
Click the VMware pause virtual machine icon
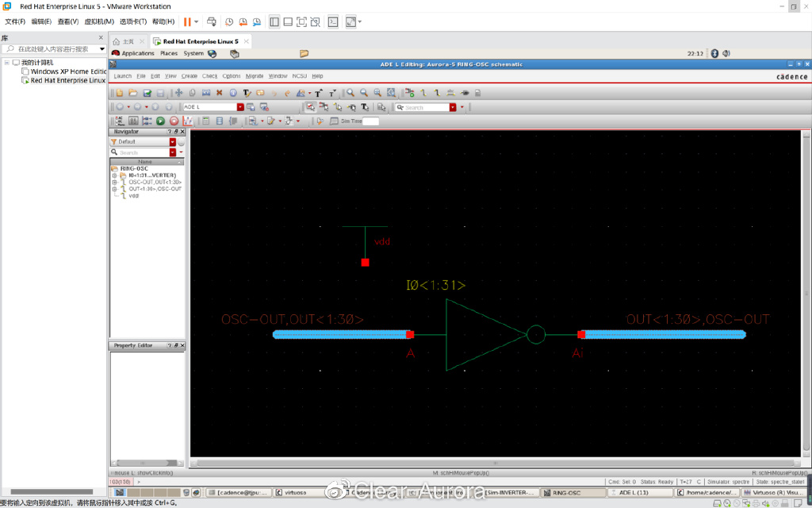click(187, 21)
